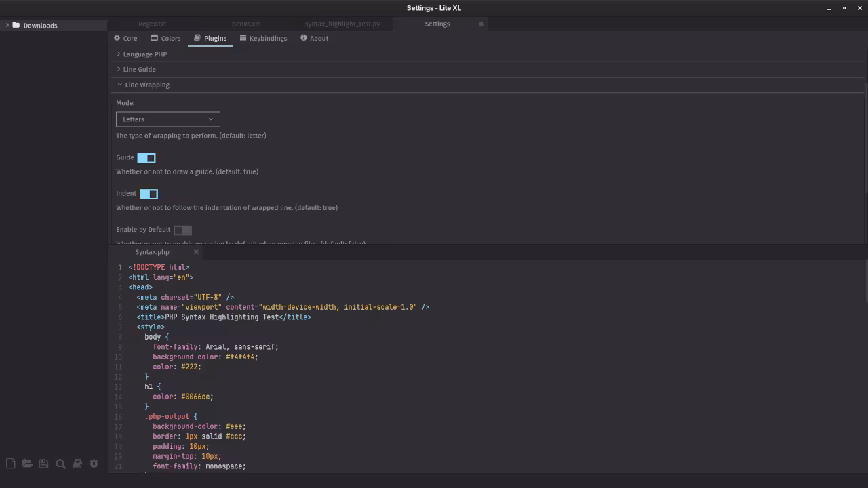Expand the Downloads folder in sidebar

[7, 26]
